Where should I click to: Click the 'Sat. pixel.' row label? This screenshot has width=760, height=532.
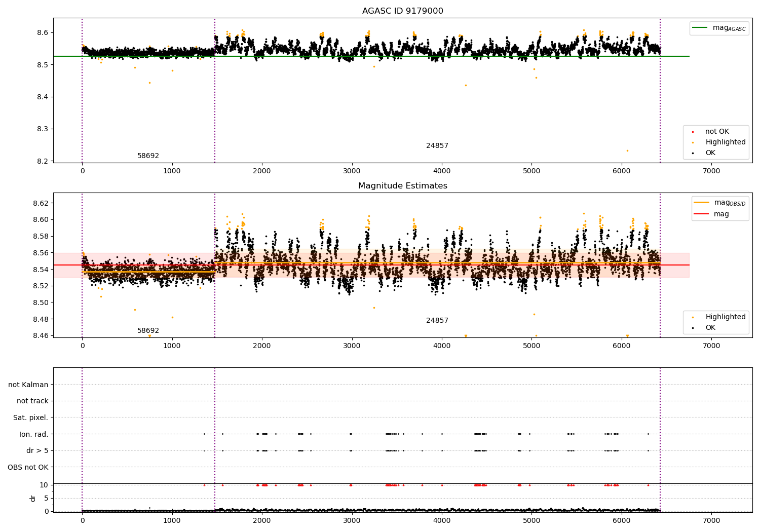[30, 417]
